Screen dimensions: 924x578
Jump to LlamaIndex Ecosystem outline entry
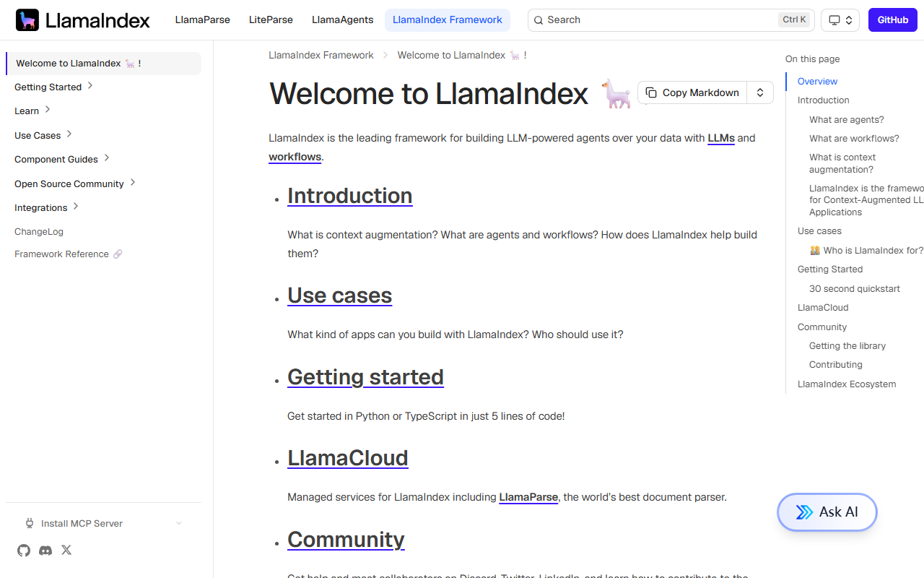[847, 384]
